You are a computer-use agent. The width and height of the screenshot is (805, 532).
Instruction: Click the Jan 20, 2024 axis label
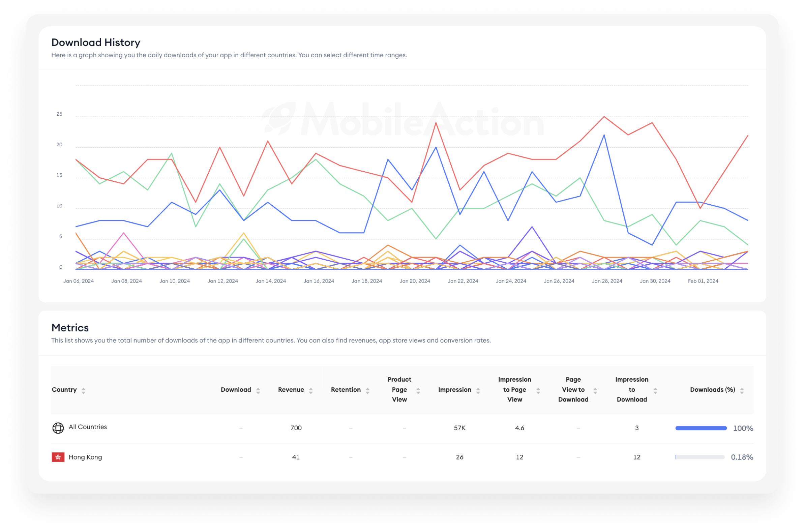point(415,281)
